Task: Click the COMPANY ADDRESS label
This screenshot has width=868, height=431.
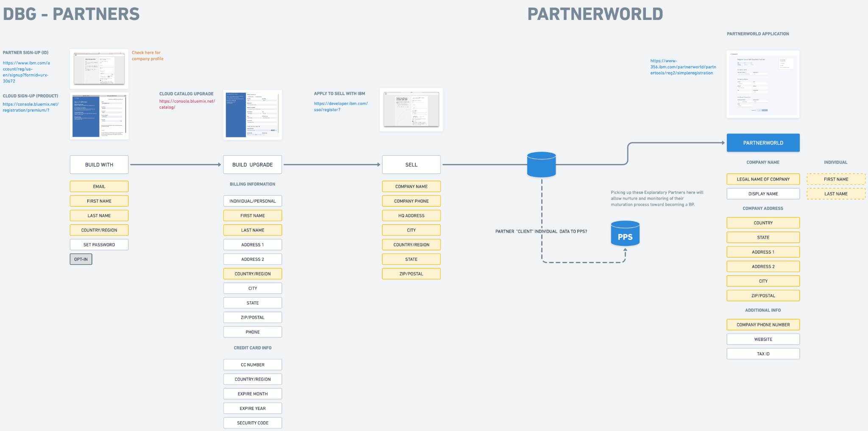Action: [x=763, y=209]
